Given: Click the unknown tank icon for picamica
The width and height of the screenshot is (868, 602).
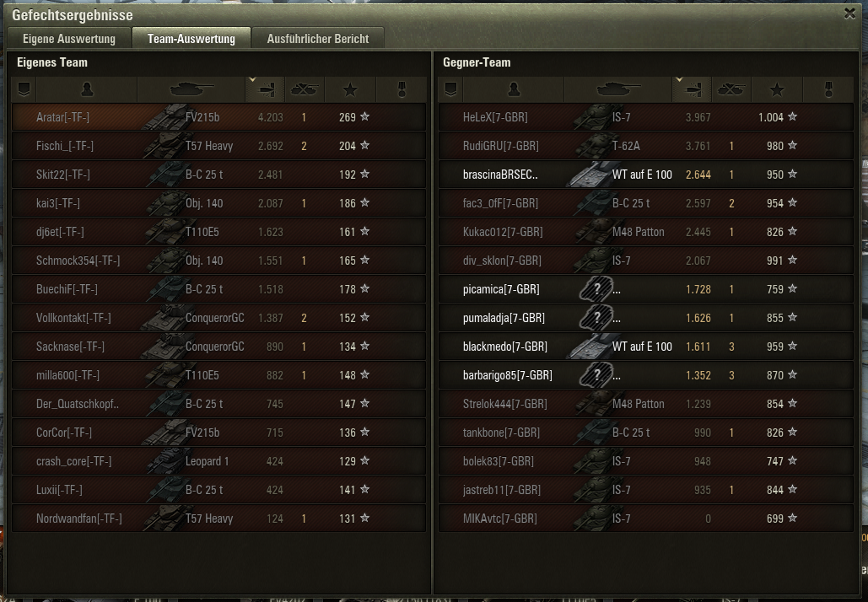Looking at the screenshot, I should click(x=596, y=289).
